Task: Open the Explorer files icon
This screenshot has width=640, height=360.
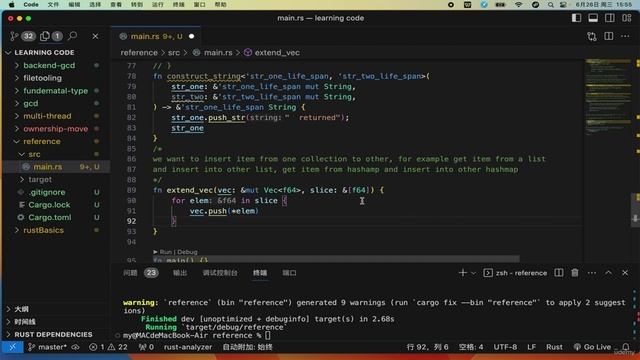Action: (x=45, y=36)
